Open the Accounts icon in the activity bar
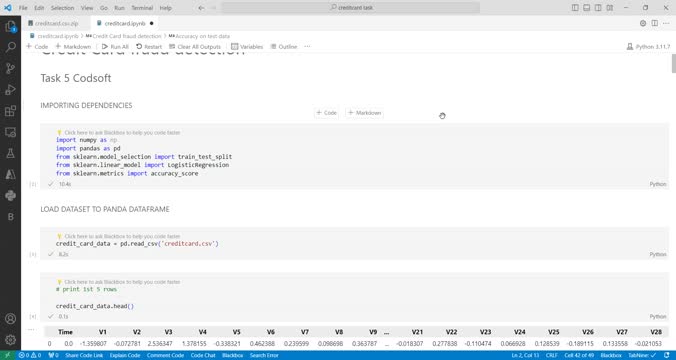This screenshot has height=360, width=676. coord(10,319)
